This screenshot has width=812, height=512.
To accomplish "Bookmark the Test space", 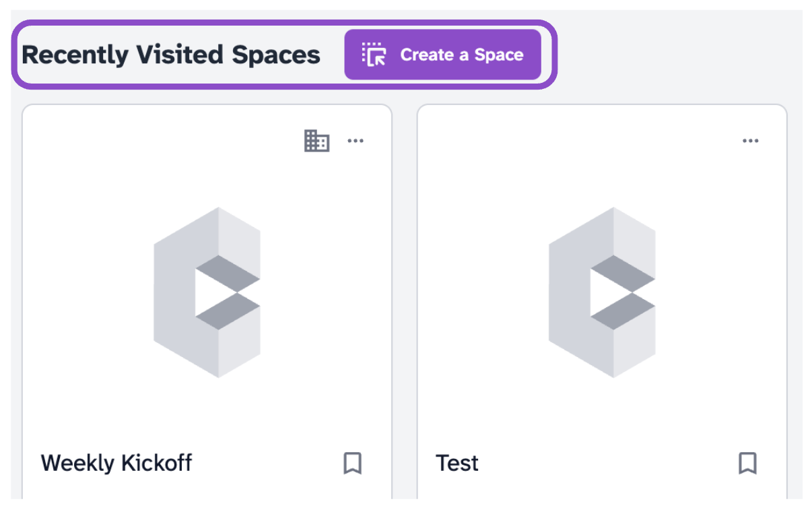I will (747, 463).
